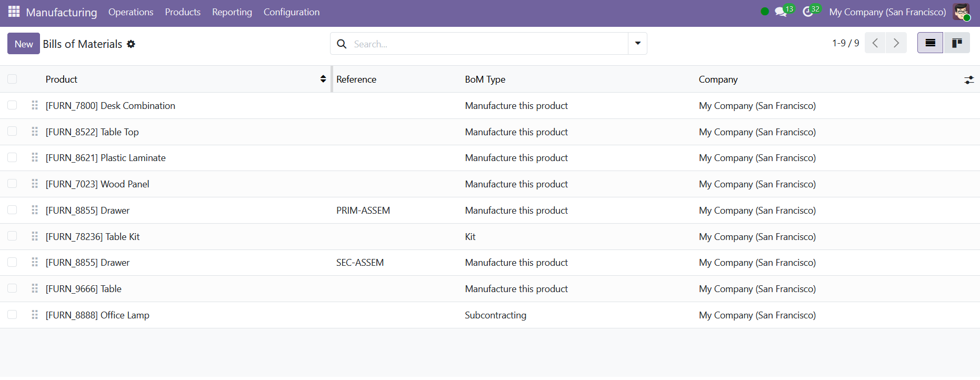Viewport: 980px width, 380px height.
Task: Open the Configuration menu
Action: click(292, 12)
